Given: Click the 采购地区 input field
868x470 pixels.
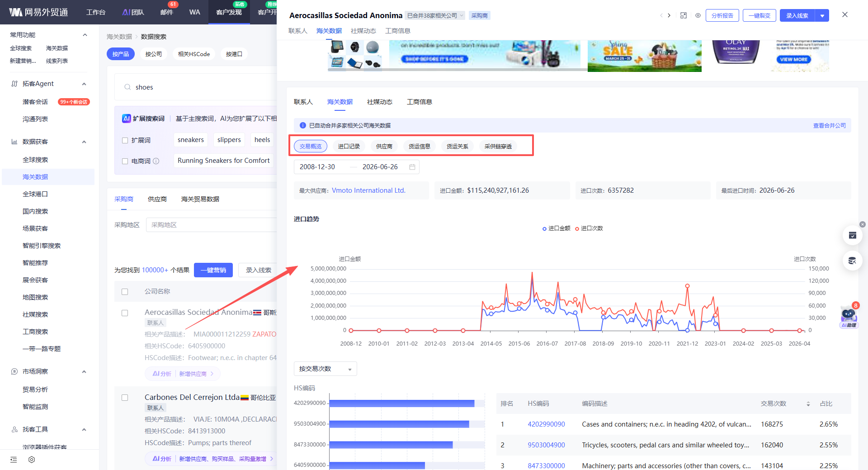Looking at the screenshot, I should (211, 225).
